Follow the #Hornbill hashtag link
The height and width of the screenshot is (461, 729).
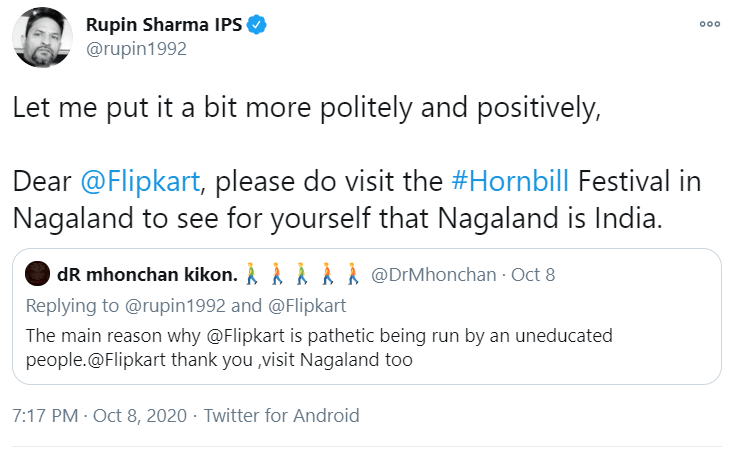(x=509, y=183)
